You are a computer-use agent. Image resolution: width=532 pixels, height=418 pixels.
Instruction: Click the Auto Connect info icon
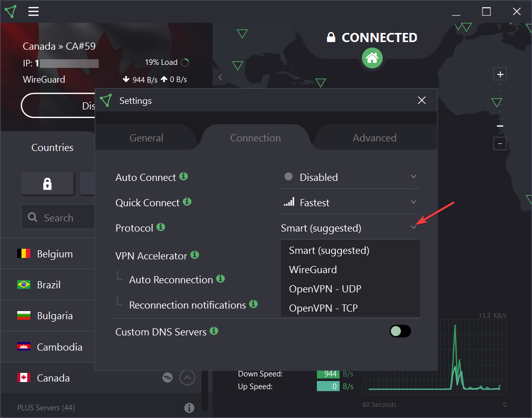(x=184, y=176)
